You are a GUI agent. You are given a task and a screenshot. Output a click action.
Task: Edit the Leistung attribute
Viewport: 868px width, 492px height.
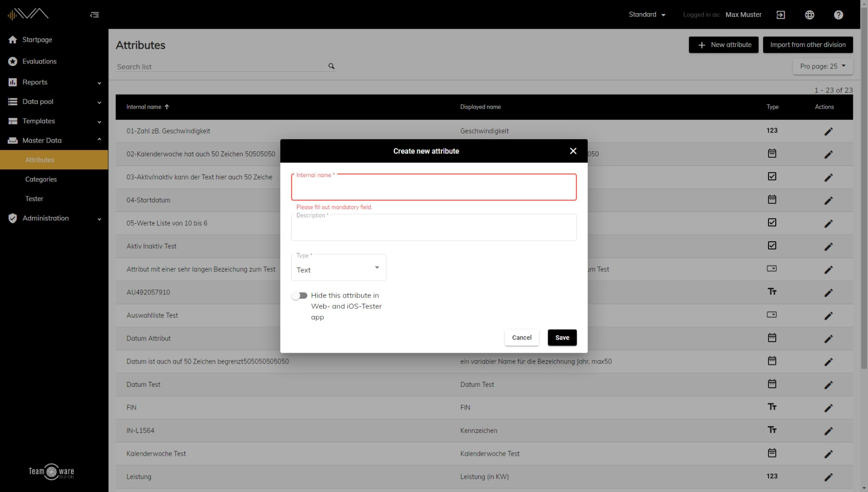[828, 477]
